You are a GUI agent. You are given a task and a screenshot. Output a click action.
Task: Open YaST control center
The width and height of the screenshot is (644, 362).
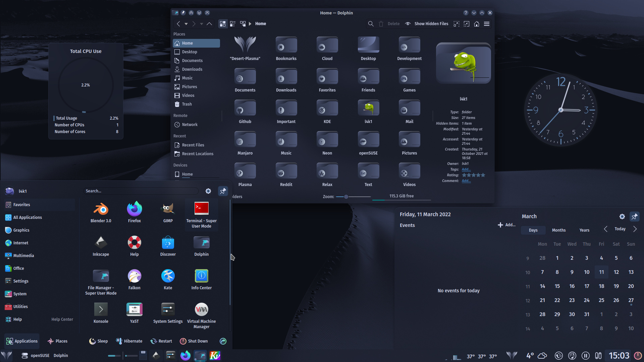click(134, 313)
